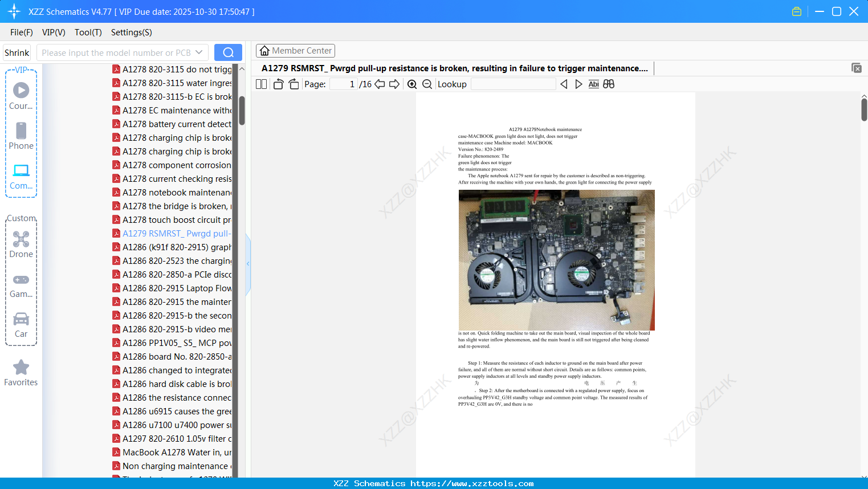Image resolution: width=868 pixels, height=489 pixels.
Task: Open the model number dropdown arrow
Action: click(x=199, y=52)
